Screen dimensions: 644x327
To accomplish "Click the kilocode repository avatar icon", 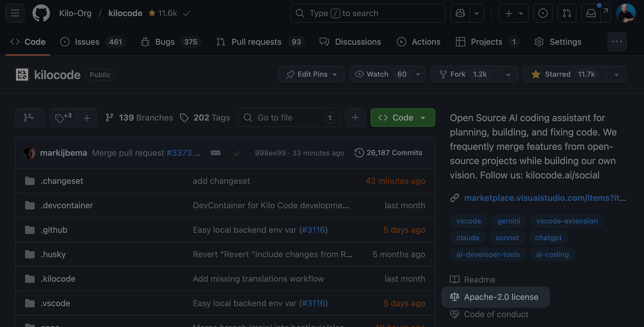I will (22, 74).
